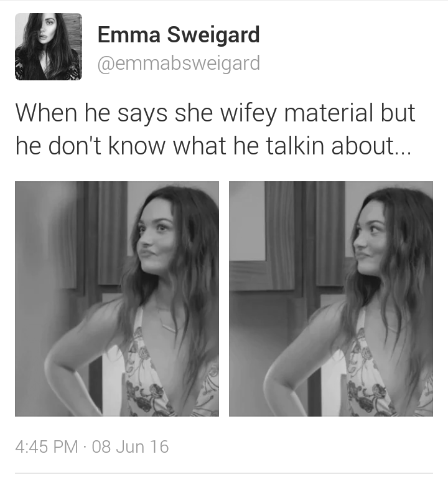This screenshot has height=477, width=448.
Task: Open the right attached tweet photo
Action: [331, 299]
